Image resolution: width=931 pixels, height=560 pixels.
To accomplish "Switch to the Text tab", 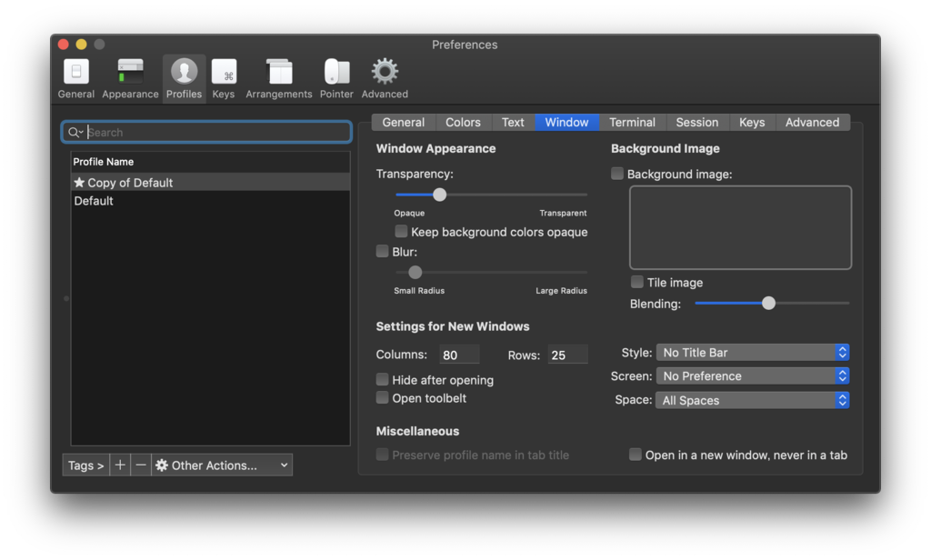I will click(513, 123).
